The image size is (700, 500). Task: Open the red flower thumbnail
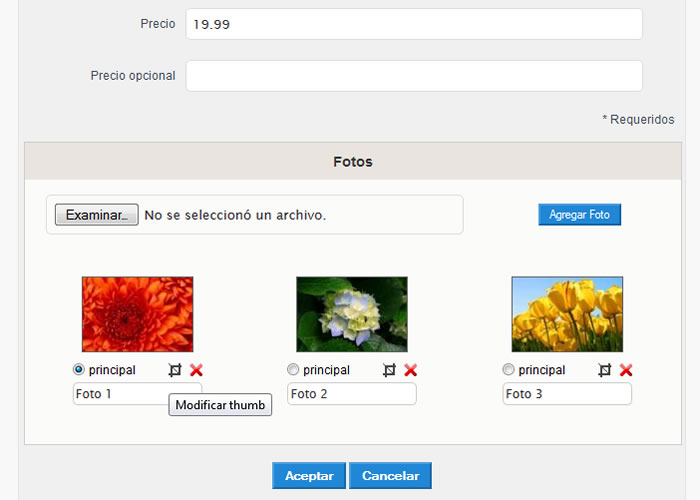tap(138, 314)
